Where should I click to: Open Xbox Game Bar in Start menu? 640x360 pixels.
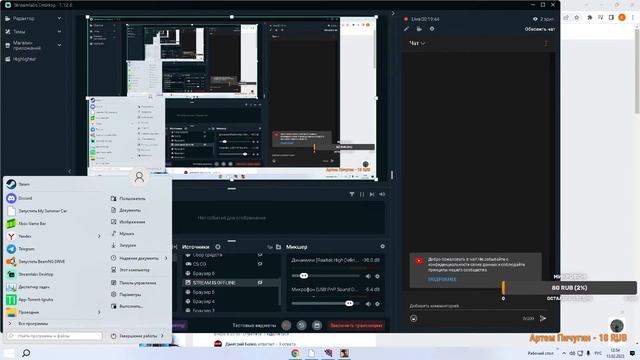(26, 223)
